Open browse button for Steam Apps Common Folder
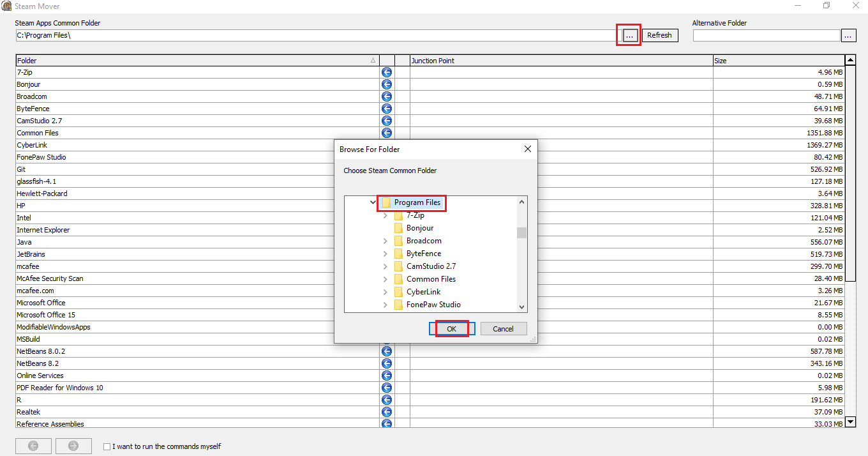The width and height of the screenshot is (868, 456). [x=630, y=35]
